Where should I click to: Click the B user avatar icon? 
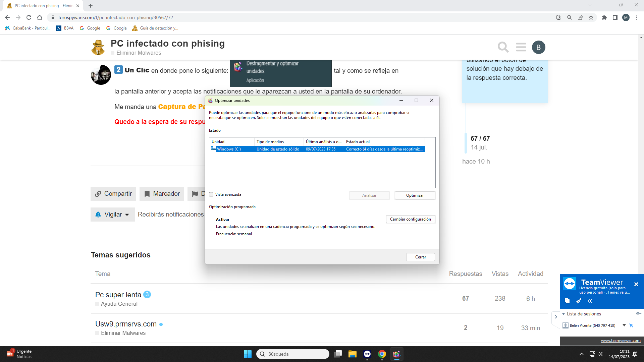coord(538,47)
